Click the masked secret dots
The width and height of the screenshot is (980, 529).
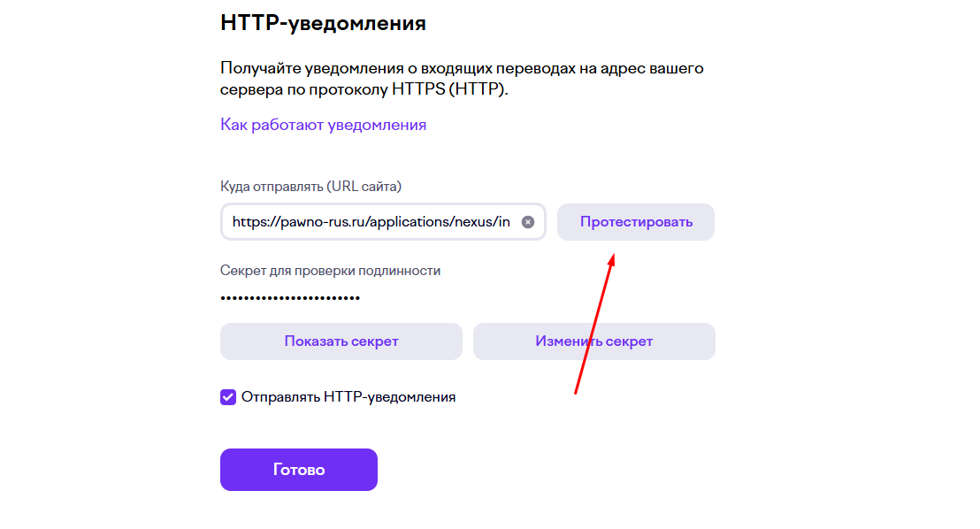290,297
